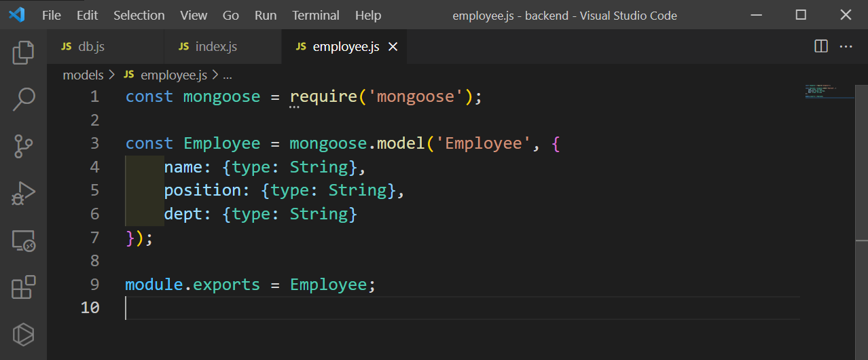Open the editor More Actions ellipsis menu

pos(846,46)
